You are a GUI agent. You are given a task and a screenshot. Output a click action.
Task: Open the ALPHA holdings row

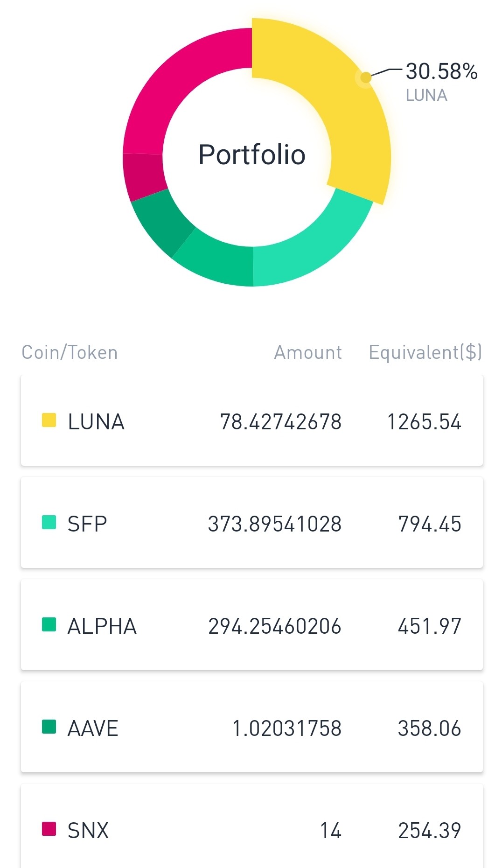[252, 624]
